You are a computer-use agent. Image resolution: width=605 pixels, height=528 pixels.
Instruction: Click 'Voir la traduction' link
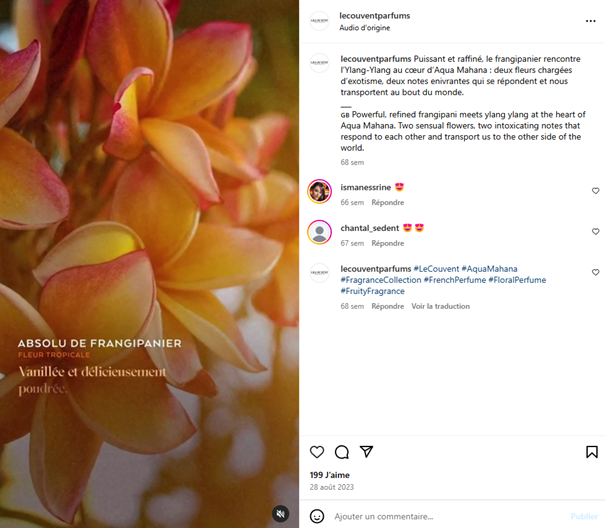pyautogui.click(x=440, y=306)
